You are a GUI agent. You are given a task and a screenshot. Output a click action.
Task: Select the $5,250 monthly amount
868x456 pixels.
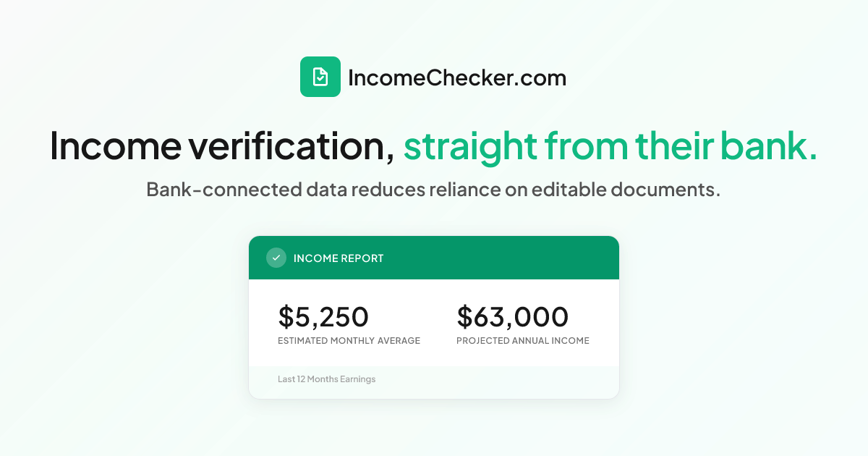(323, 317)
